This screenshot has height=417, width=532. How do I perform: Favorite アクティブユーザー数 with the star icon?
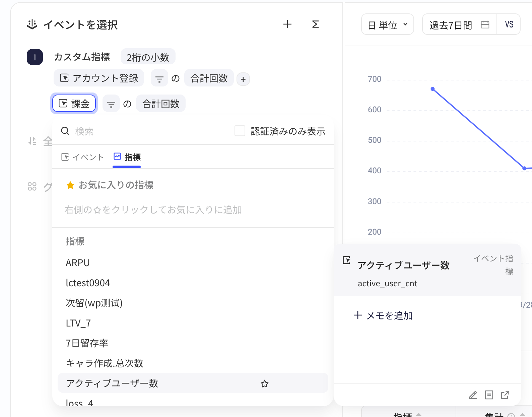265,383
